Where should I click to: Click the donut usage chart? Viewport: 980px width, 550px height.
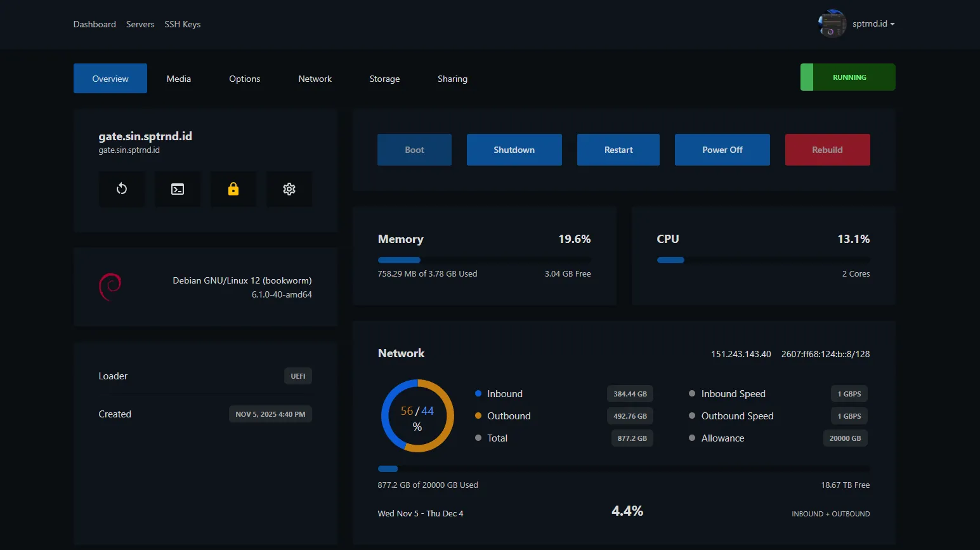coord(417,416)
